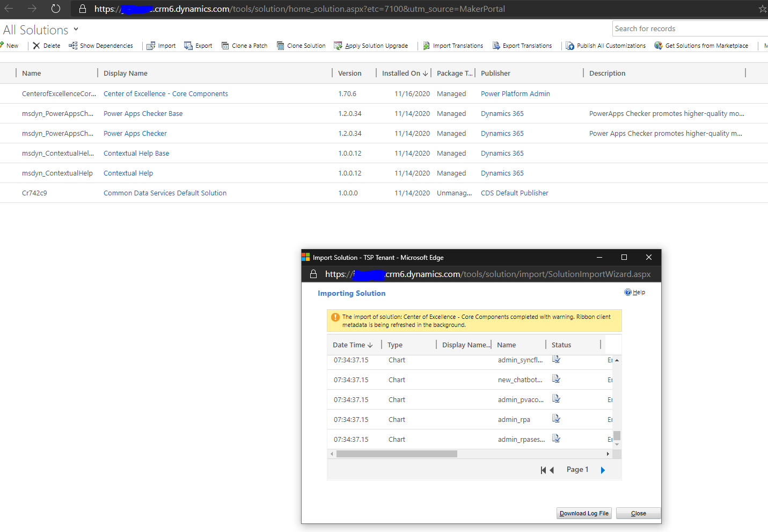The width and height of the screenshot is (768, 532).
Task: Go to next page of import results
Action: [603, 470]
